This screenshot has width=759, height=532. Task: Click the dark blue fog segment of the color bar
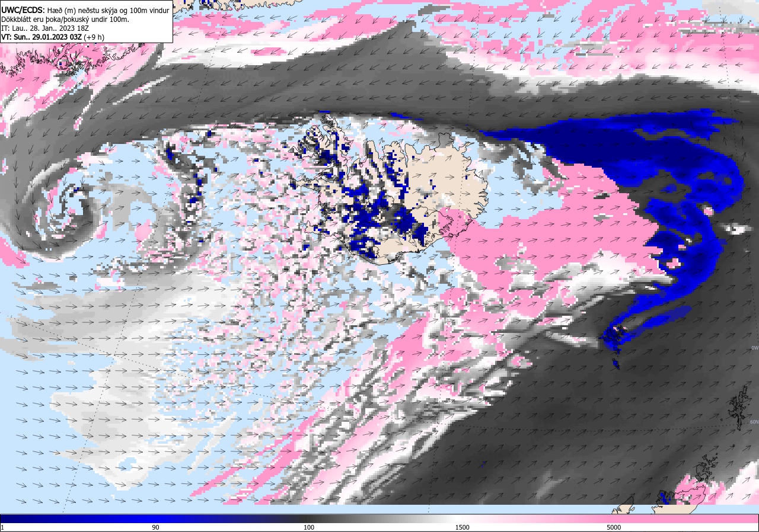point(77,519)
